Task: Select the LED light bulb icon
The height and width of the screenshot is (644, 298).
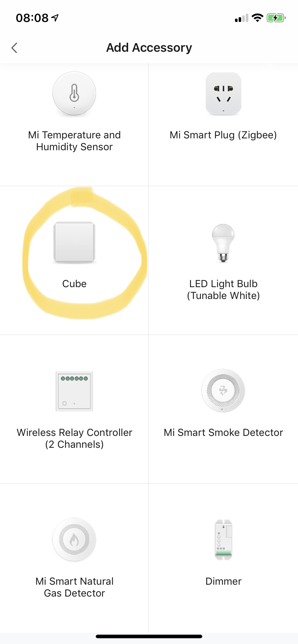Action: point(223,243)
